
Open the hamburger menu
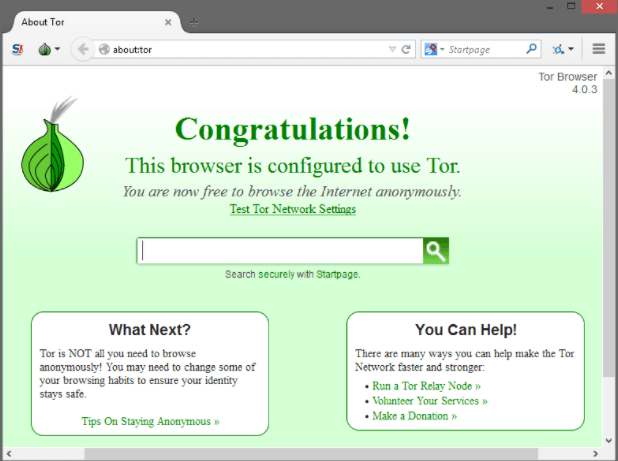599,49
